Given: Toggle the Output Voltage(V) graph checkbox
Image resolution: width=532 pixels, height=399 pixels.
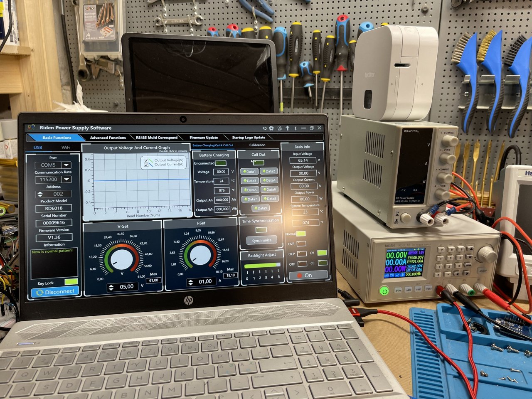Looking at the screenshot, I should point(146,160).
